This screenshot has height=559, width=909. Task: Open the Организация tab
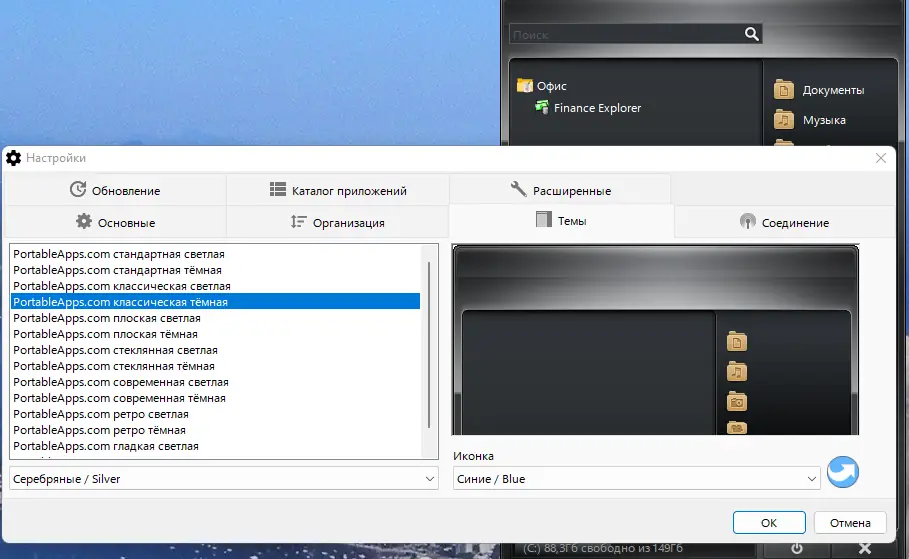point(338,222)
